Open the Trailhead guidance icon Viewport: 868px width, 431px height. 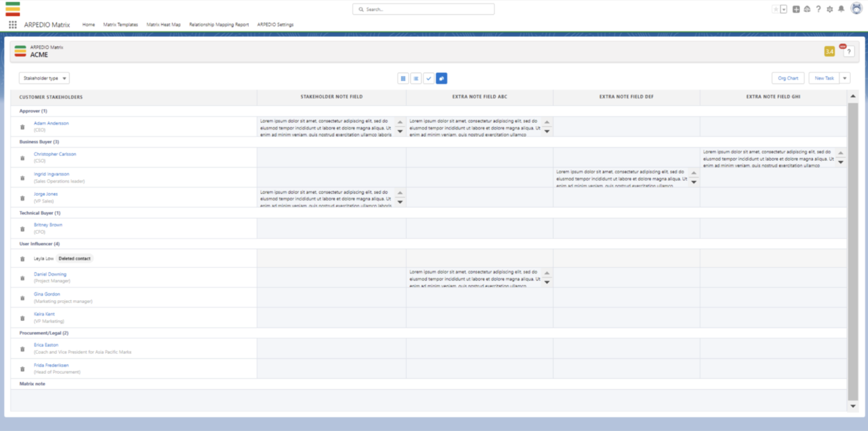click(x=807, y=9)
